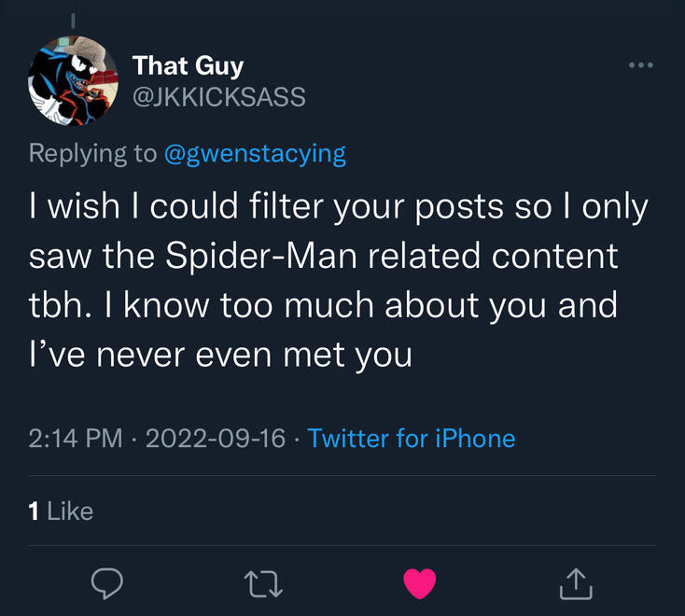
Task: Go to the @JKKICKSASS handle
Action: tap(219, 96)
